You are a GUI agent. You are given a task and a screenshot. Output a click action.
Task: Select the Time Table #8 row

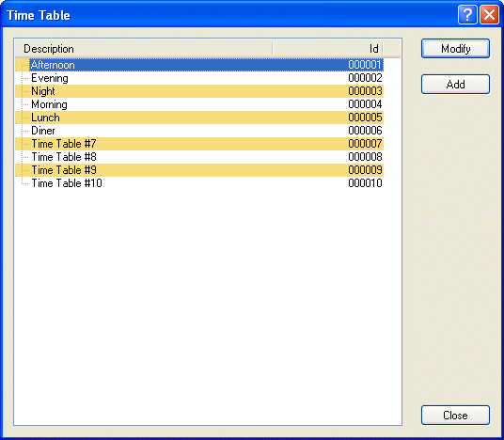[x=199, y=157]
